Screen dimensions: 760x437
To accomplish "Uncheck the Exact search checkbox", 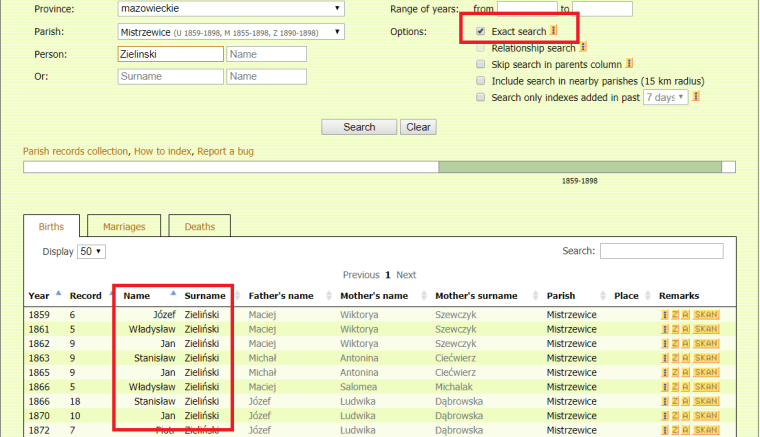I will point(481,32).
